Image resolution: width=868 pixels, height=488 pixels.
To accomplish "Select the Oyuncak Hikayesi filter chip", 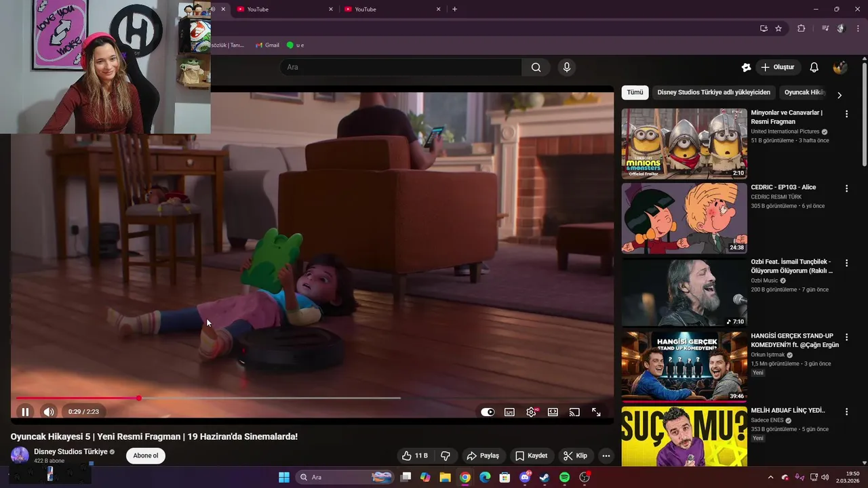I will [804, 92].
